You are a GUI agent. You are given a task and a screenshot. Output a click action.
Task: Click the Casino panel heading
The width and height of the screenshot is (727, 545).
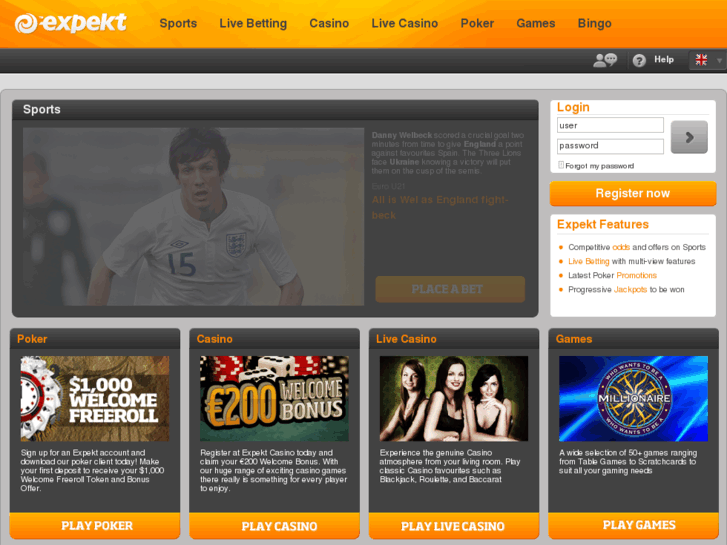(x=215, y=339)
